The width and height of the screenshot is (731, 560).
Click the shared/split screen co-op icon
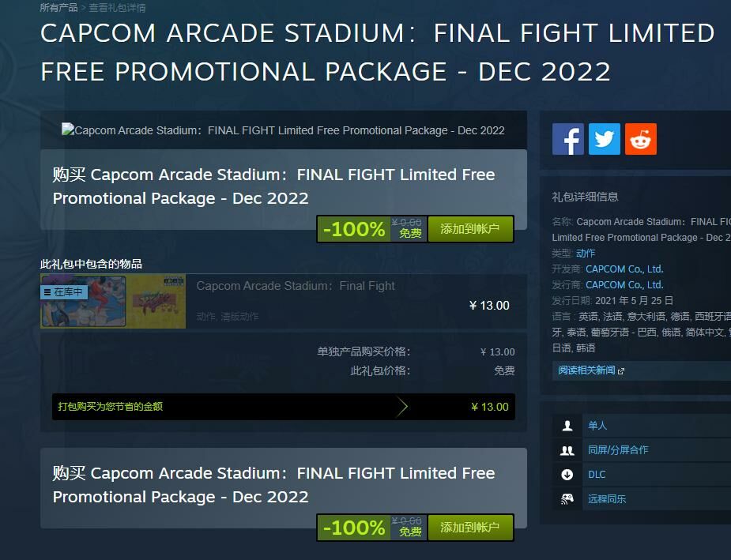pyautogui.click(x=567, y=450)
